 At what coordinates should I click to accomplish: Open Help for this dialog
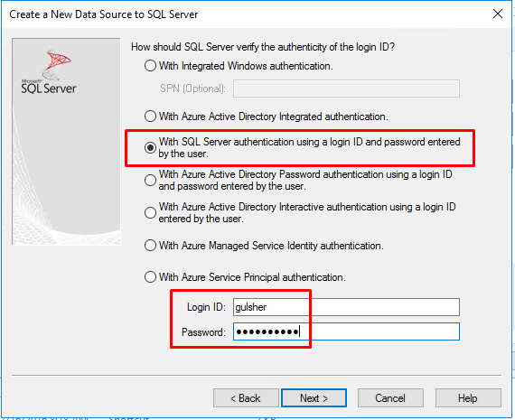click(468, 398)
